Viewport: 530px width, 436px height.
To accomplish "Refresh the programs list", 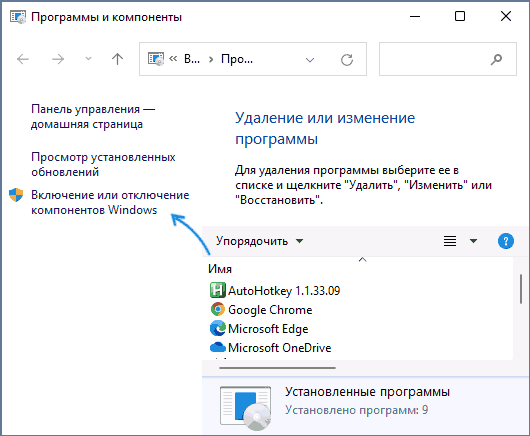I will (x=347, y=60).
